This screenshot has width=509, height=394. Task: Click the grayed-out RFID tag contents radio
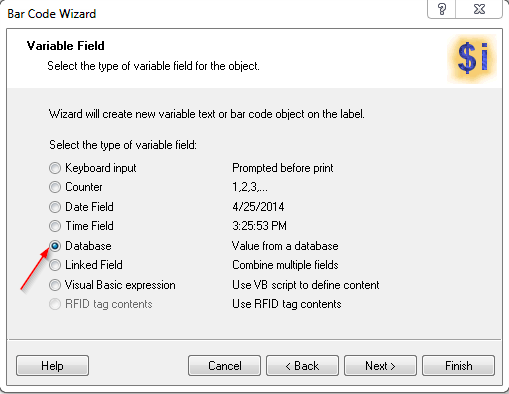coord(55,304)
